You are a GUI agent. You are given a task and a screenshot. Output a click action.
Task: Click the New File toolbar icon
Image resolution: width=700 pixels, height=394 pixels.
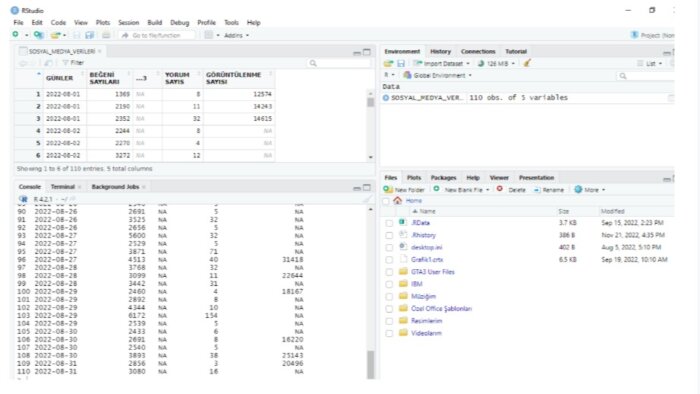[16, 35]
